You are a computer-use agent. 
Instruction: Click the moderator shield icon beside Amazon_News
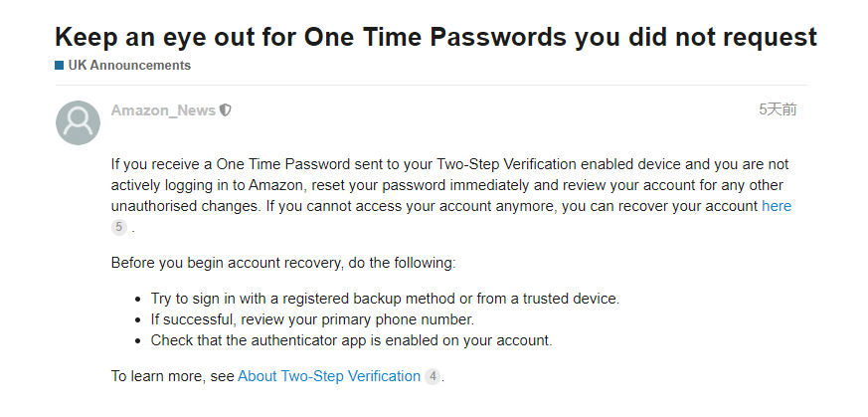[226, 110]
